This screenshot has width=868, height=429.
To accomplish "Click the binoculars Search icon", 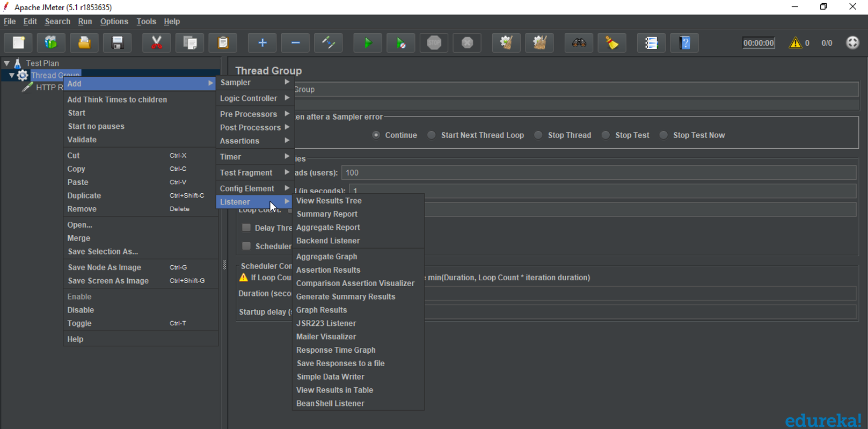I will tap(579, 43).
